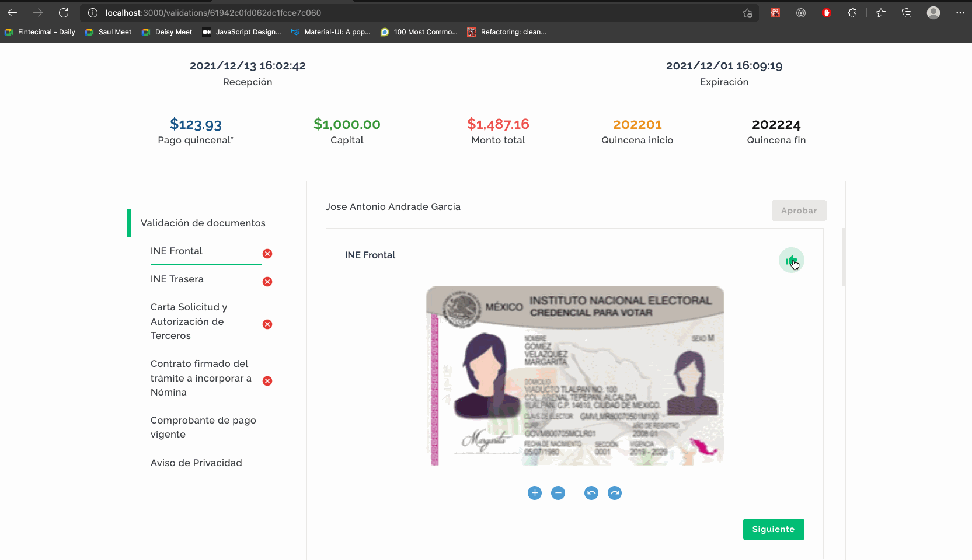Click the red X status icon next to INE Trasera
The image size is (972, 560).
(267, 282)
